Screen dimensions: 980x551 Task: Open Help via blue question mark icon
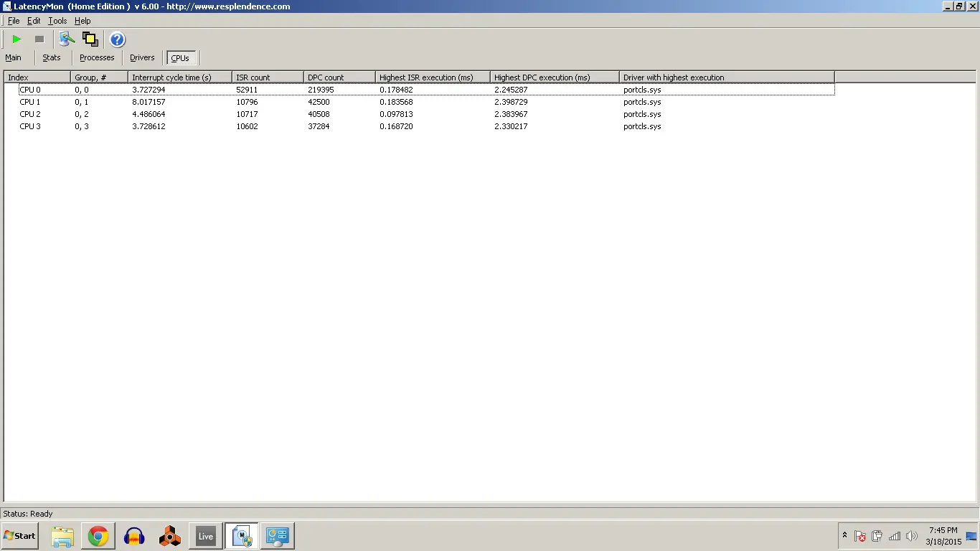coord(118,39)
